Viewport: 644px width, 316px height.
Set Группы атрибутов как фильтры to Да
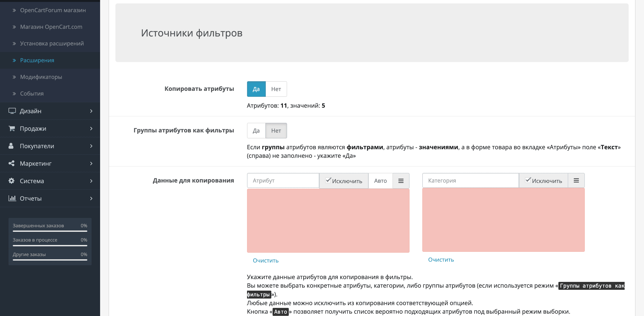[256, 130]
